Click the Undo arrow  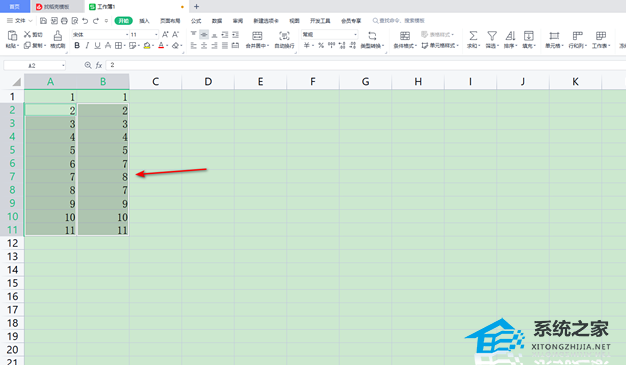pyautogui.click(x=85, y=21)
